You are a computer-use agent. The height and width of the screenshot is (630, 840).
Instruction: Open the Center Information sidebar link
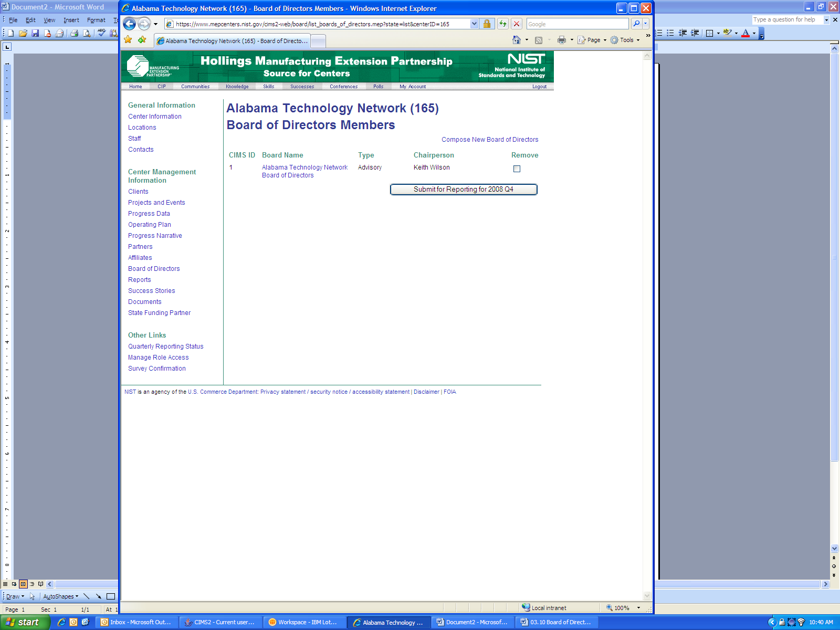[155, 117]
